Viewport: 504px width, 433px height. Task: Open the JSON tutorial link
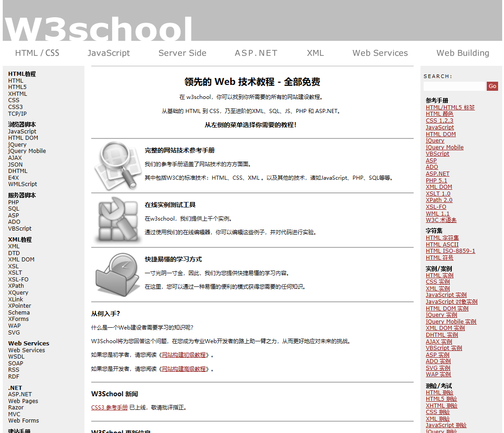click(x=15, y=164)
